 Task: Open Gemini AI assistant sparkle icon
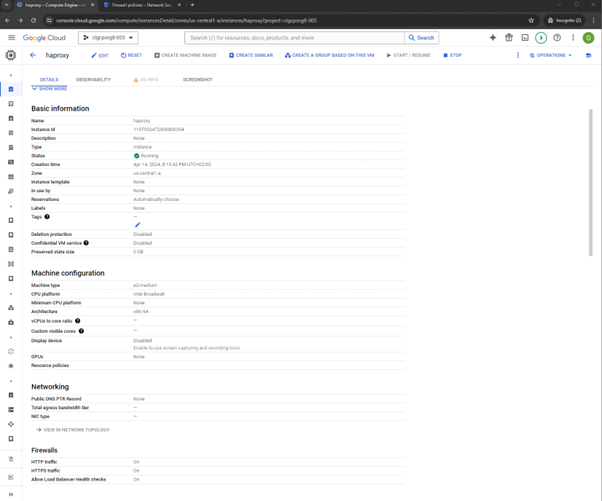pyautogui.click(x=492, y=38)
